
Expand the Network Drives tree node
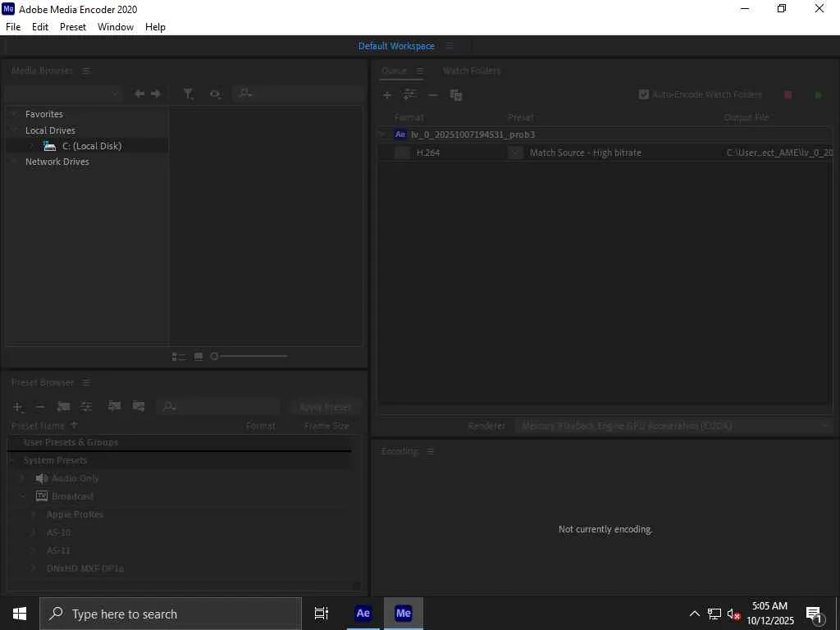click(15, 162)
